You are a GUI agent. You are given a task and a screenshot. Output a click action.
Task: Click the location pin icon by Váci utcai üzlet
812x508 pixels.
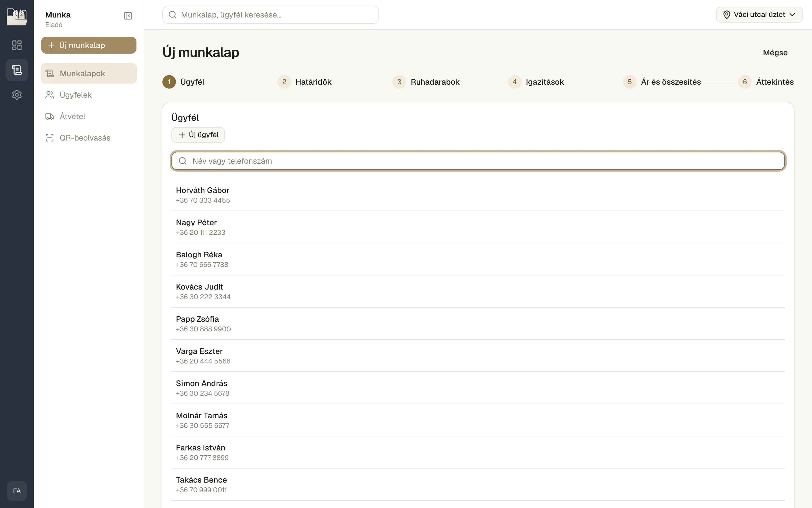click(x=727, y=15)
